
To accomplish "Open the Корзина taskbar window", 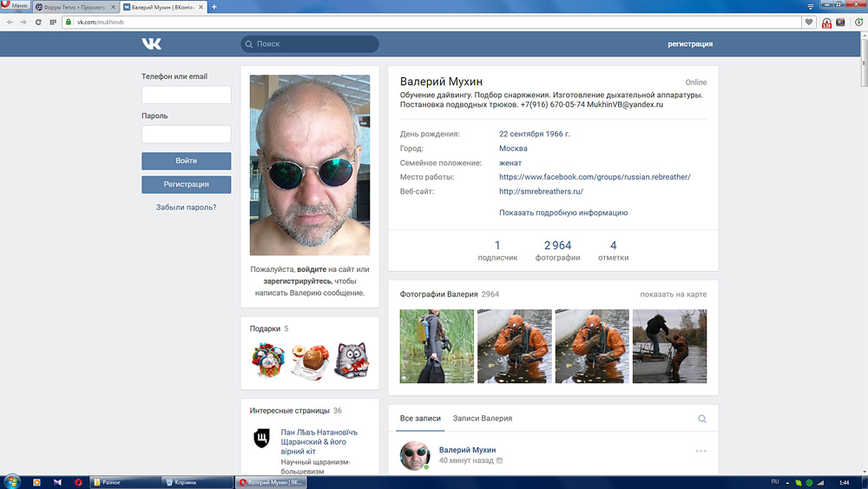I will pyautogui.click(x=196, y=482).
